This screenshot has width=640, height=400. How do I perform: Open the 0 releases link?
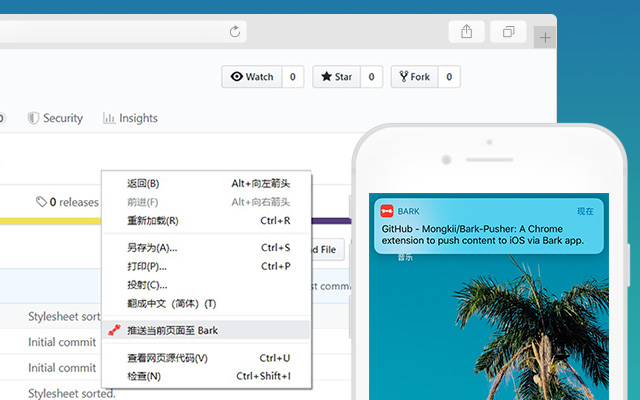[67, 202]
